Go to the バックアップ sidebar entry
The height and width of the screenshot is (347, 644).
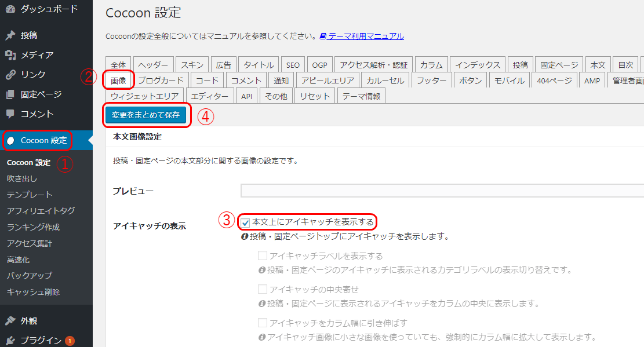[x=30, y=276]
